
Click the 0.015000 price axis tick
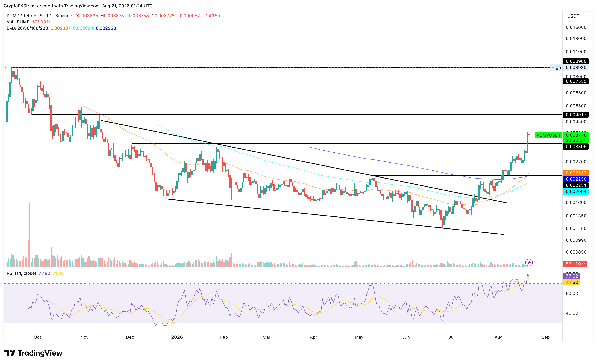coord(576,27)
